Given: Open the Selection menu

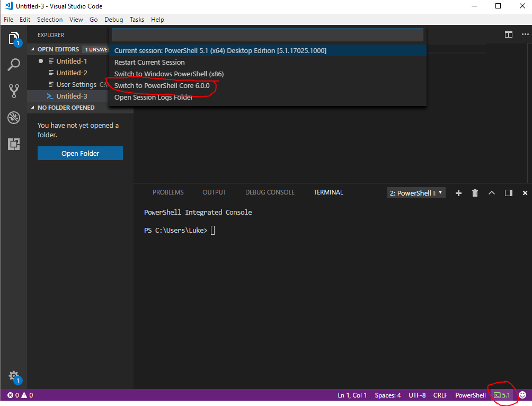Looking at the screenshot, I should point(50,20).
